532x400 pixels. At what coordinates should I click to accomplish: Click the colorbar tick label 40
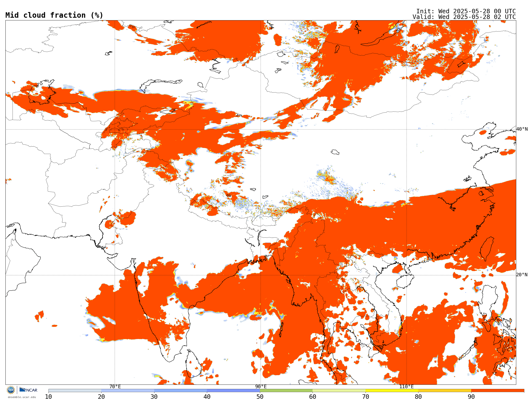207,397
